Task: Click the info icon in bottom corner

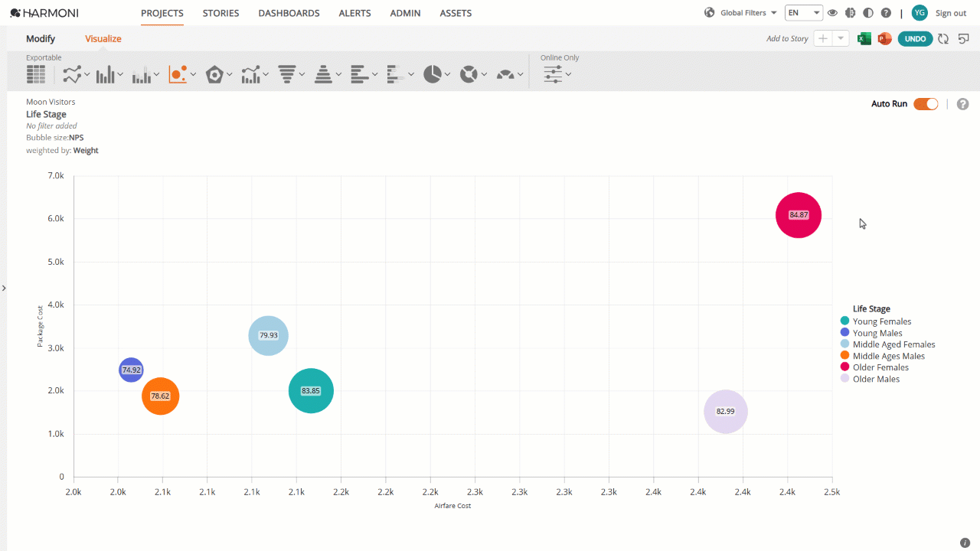Action: [x=965, y=543]
